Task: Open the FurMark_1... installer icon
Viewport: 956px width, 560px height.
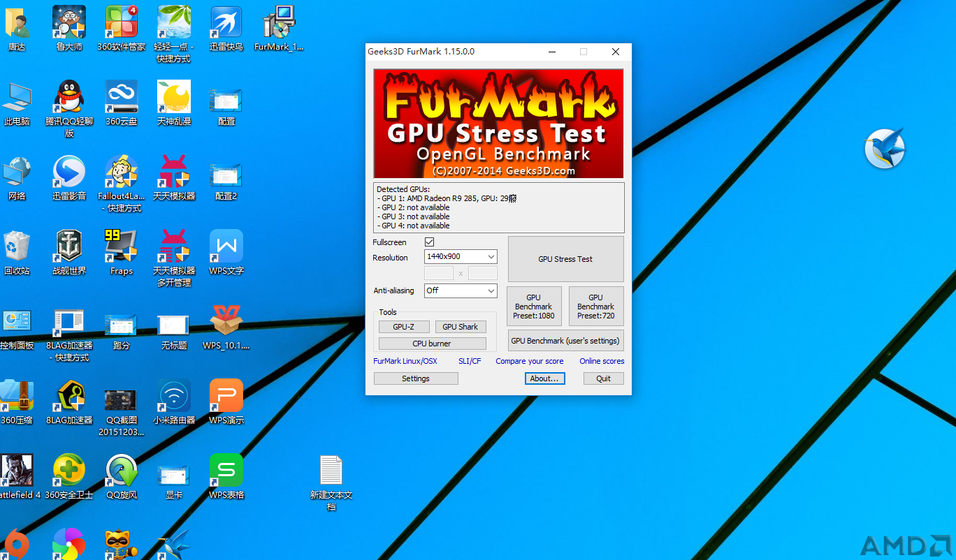Action: (279, 23)
